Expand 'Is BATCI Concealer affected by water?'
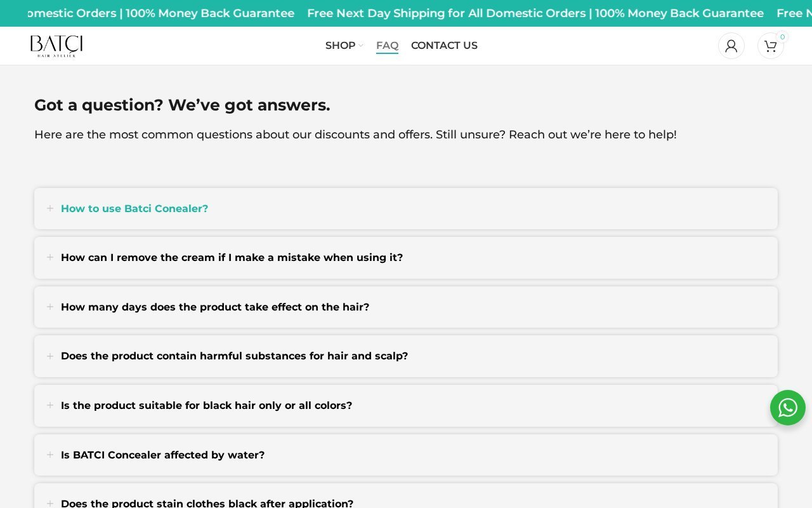The image size is (812, 508). tap(406, 455)
